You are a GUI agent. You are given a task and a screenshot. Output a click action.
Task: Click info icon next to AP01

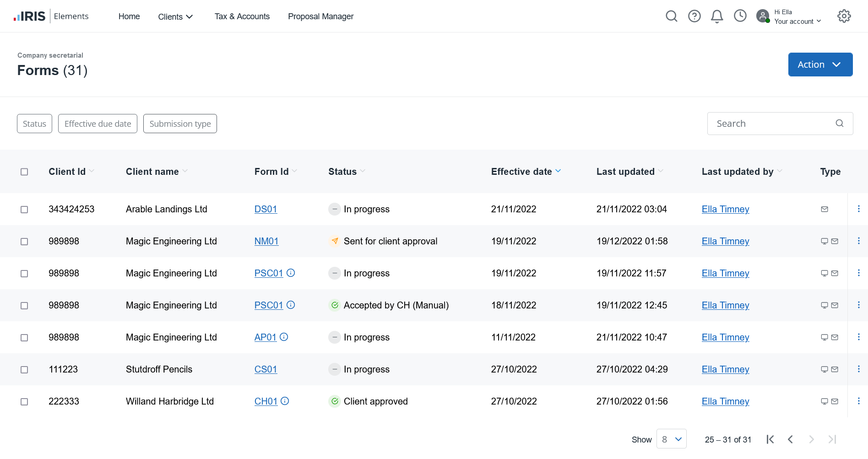tap(284, 337)
